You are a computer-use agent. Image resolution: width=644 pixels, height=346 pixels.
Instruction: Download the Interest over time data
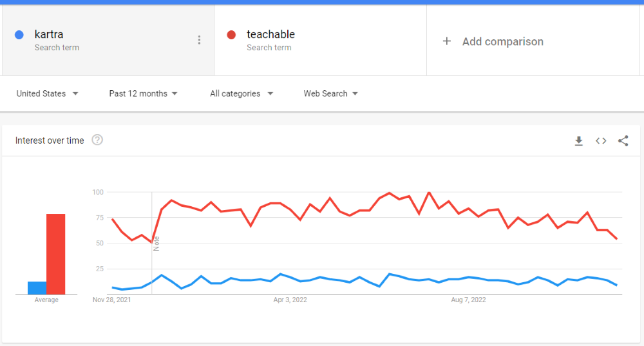(x=579, y=141)
